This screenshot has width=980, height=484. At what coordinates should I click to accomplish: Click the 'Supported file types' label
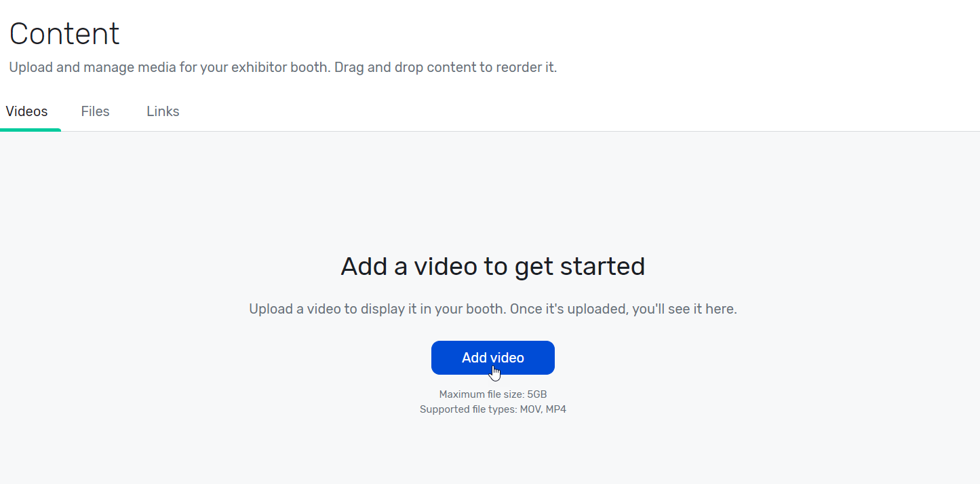[468, 409]
